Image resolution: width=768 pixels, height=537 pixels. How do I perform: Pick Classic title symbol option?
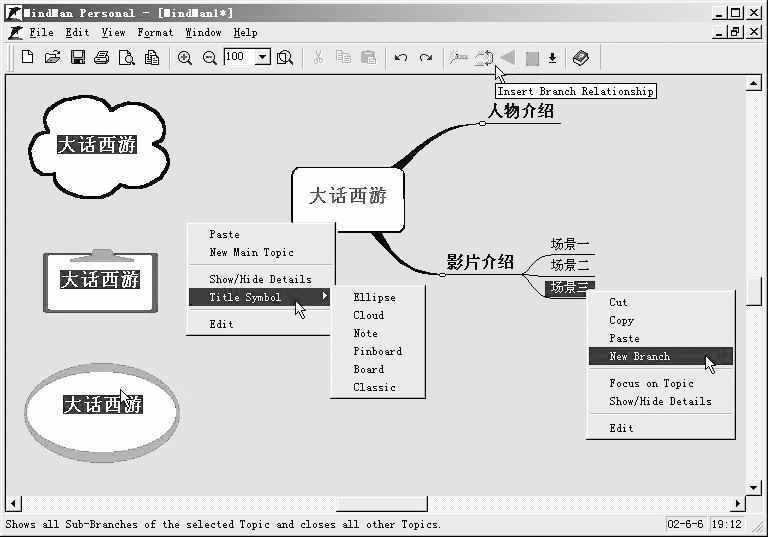(x=377, y=387)
